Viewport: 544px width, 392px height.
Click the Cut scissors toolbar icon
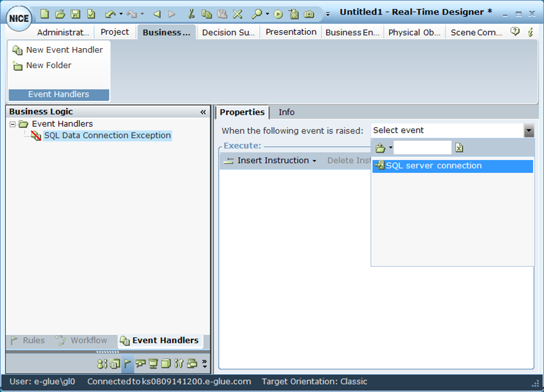191,13
